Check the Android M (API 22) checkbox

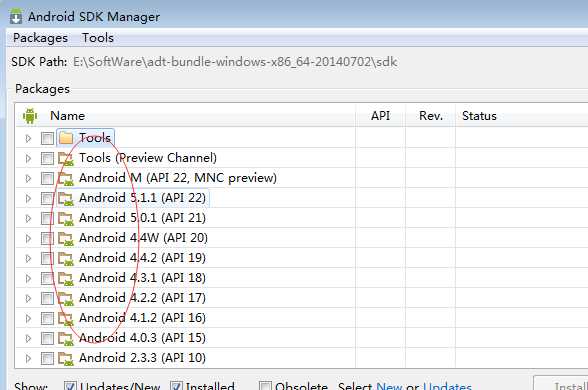47,178
